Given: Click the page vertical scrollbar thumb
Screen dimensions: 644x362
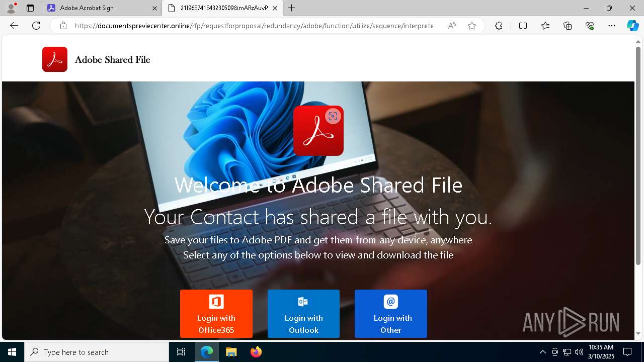Looking at the screenshot, I should tap(638, 156).
